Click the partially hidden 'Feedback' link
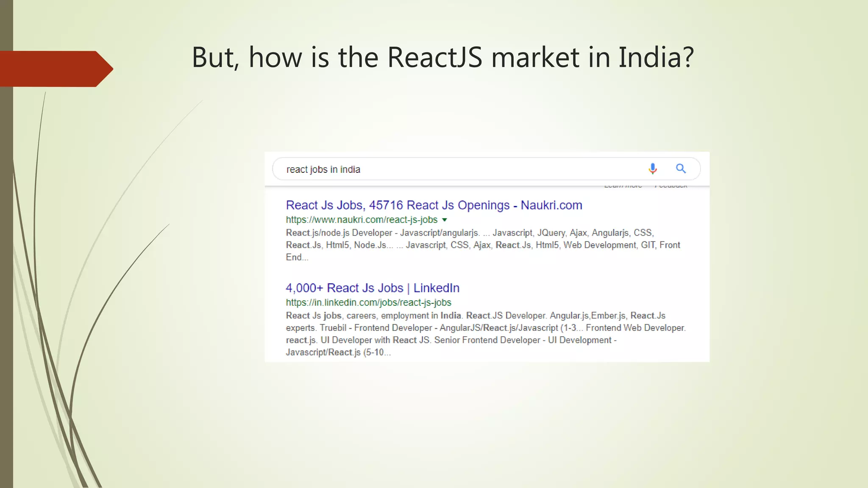The image size is (868, 488). point(670,186)
